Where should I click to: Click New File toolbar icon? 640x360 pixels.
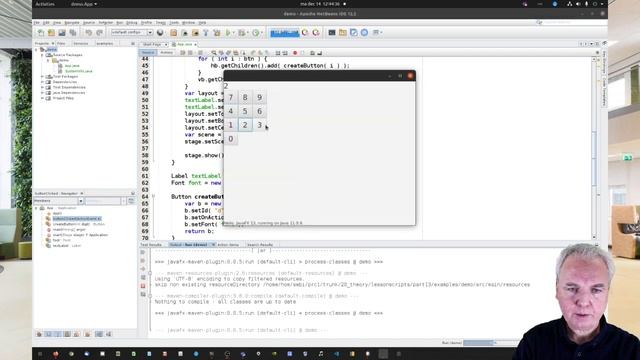pyautogui.click(x=41, y=33)
